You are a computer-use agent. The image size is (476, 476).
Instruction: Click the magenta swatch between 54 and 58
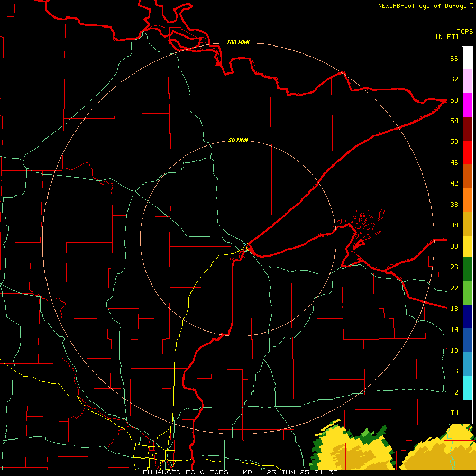tap(467, 105)
